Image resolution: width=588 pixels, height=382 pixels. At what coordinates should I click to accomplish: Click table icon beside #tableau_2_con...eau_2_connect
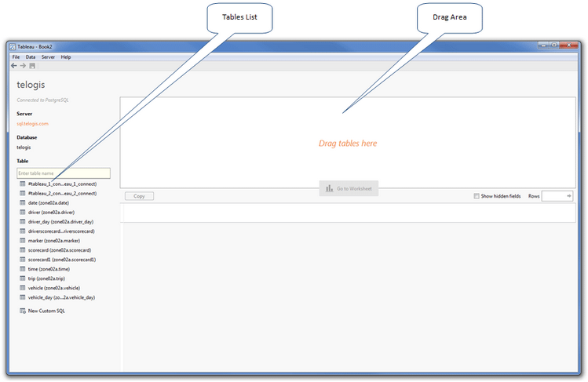coord(23,193)
